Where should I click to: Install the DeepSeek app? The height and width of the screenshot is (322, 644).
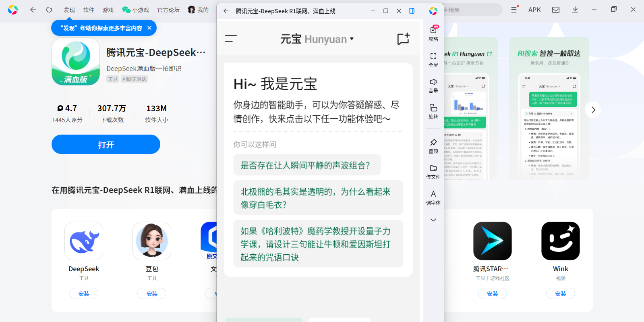[84, 293]
